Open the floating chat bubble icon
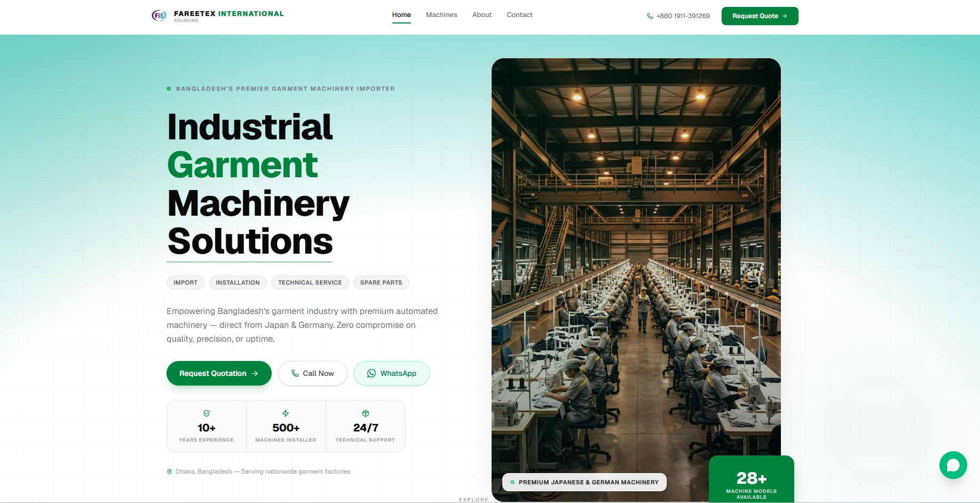This screenshot has width=980, height=503. coord(953,465)
